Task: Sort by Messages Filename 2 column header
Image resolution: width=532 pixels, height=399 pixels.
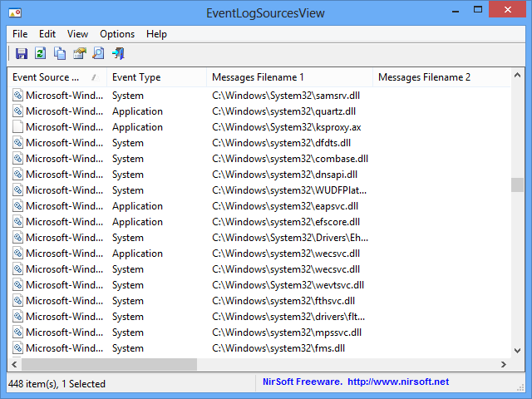Action: (x=441, y=77)
